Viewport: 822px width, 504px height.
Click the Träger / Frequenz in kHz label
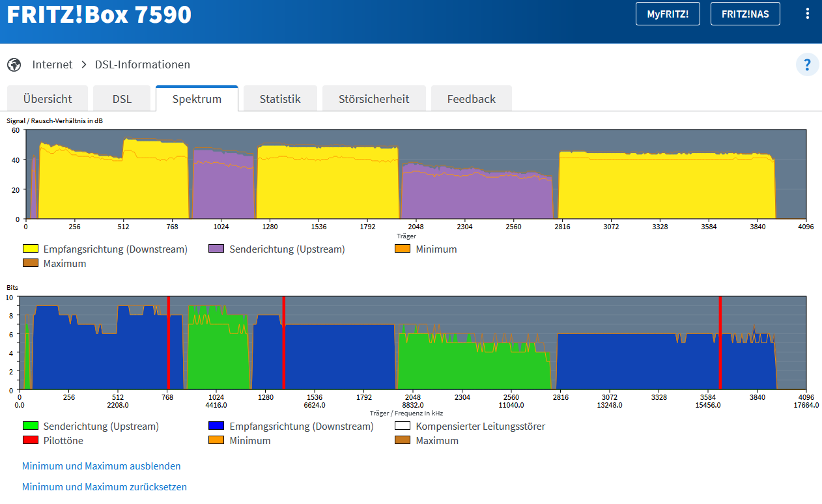[x=406, y=413]
